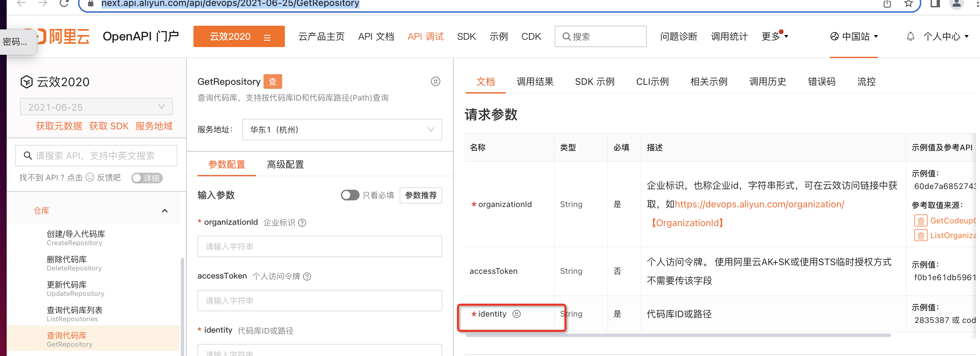Select 创建/导入代码库 CreateRepository in sidebar
Image resolution: width=980 pixels, height=356 pixels.
tap(76, 238)
